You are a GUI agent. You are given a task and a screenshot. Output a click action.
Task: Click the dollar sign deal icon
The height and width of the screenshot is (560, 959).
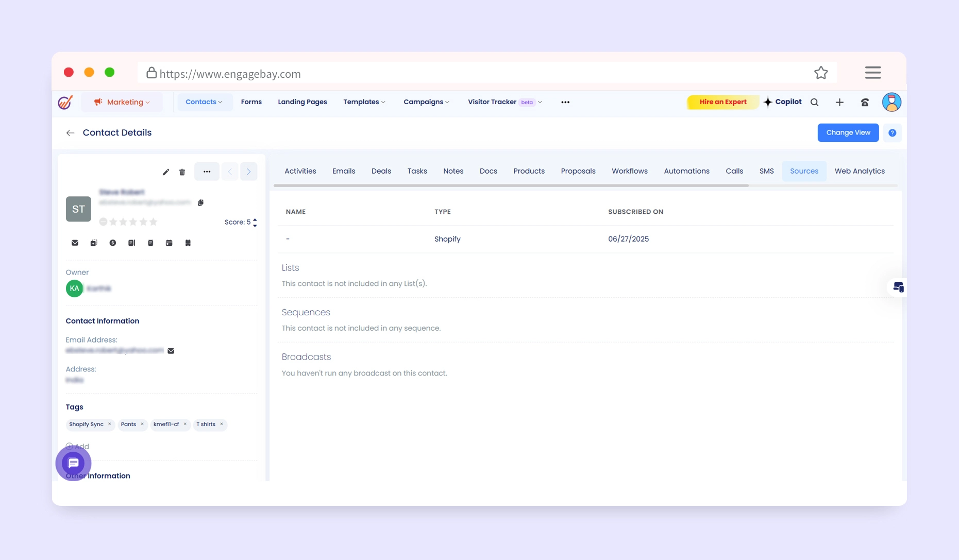112,243
